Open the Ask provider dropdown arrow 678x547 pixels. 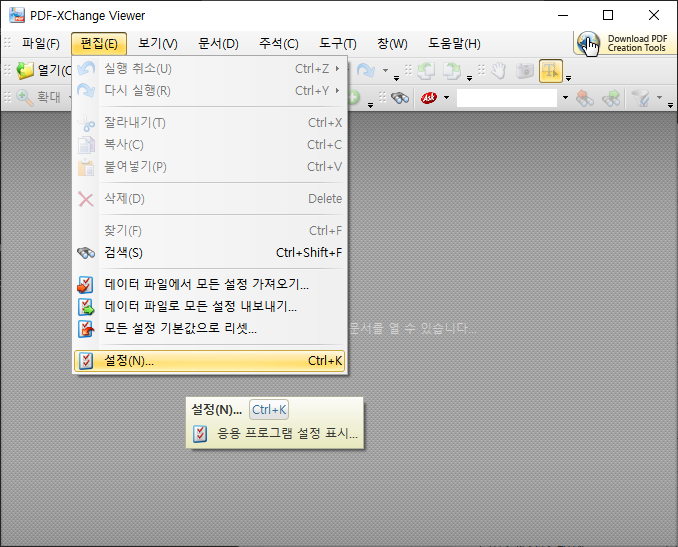[x=447, y=98]
